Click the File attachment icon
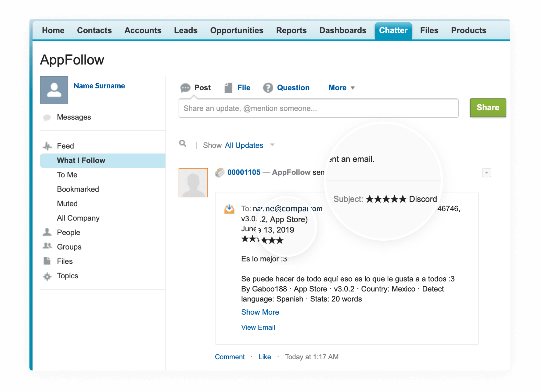Image resolution: width=540 pixels, height=392 pixels. click(228, 88)
